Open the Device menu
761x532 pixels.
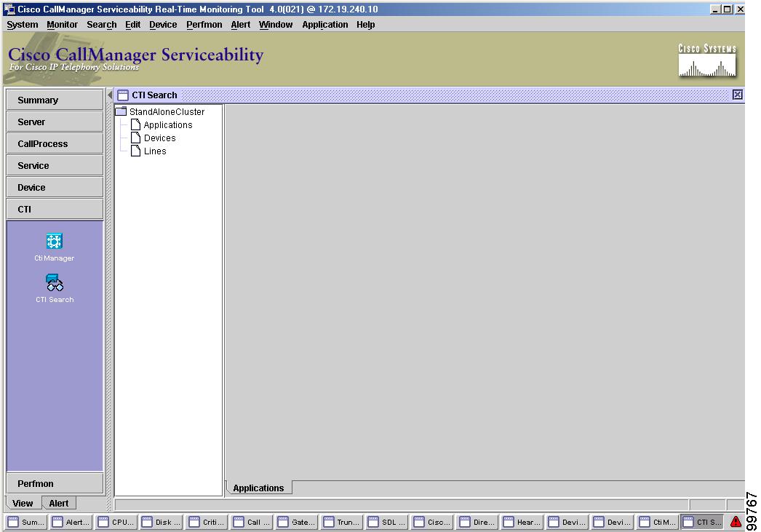[162, 25]
